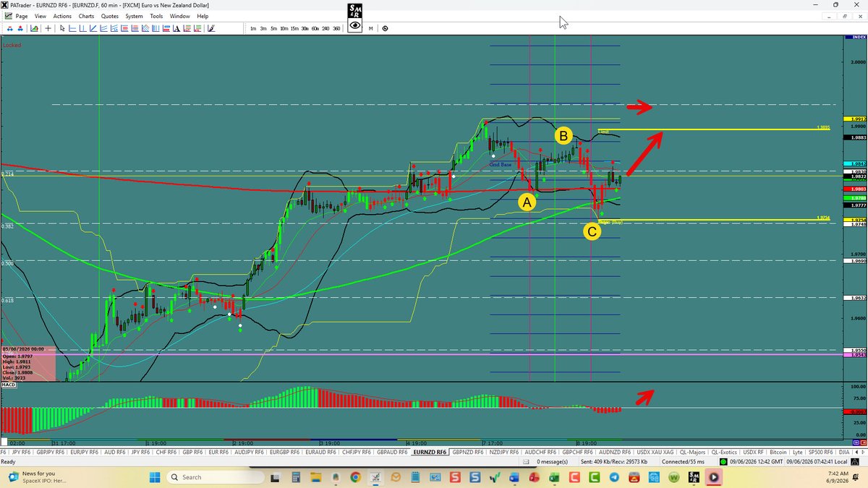Image resolution: width=868 pixels, height=488 pixels.
Task: Open the View menu
Action: pyautogui.click(x=41, y=15)
